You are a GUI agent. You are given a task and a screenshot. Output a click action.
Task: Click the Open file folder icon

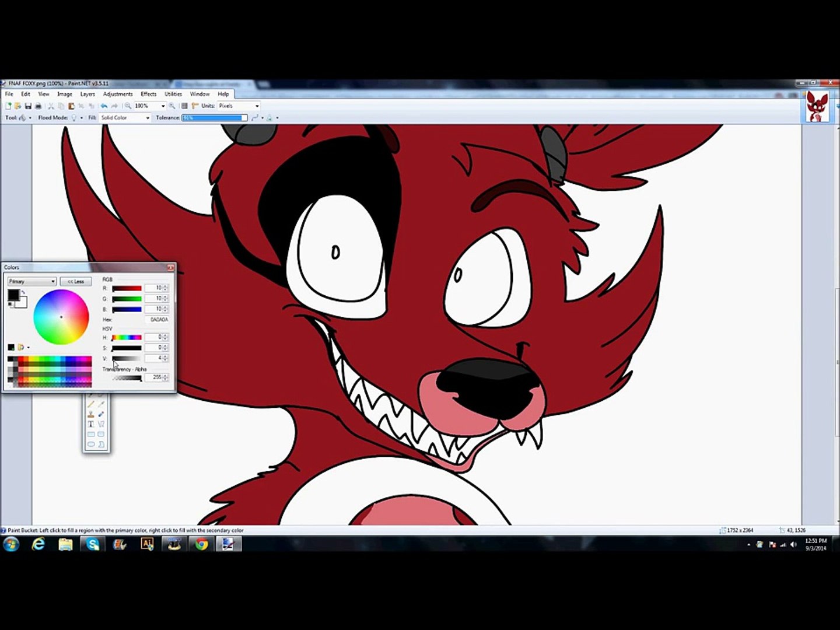pyautogui.click(x=17, y=106)
